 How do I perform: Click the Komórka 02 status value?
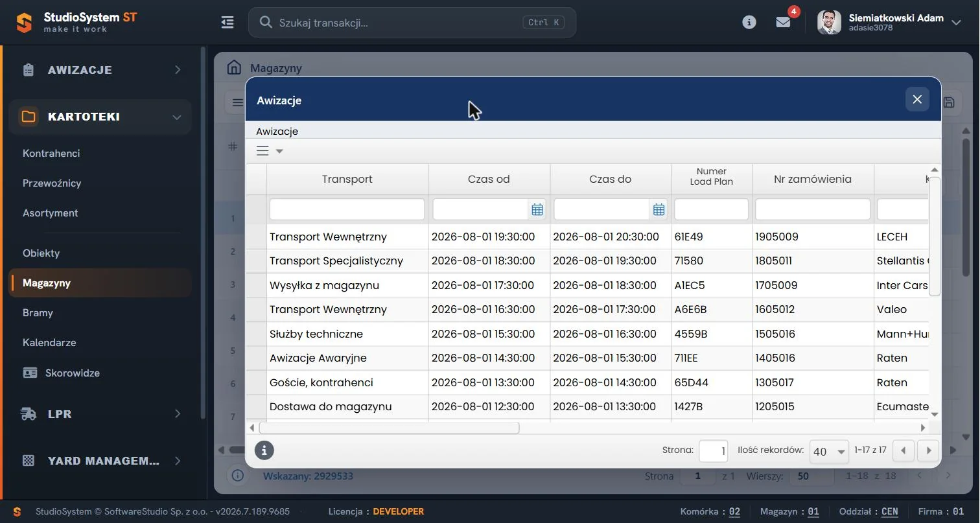click(x=734, y=512)
